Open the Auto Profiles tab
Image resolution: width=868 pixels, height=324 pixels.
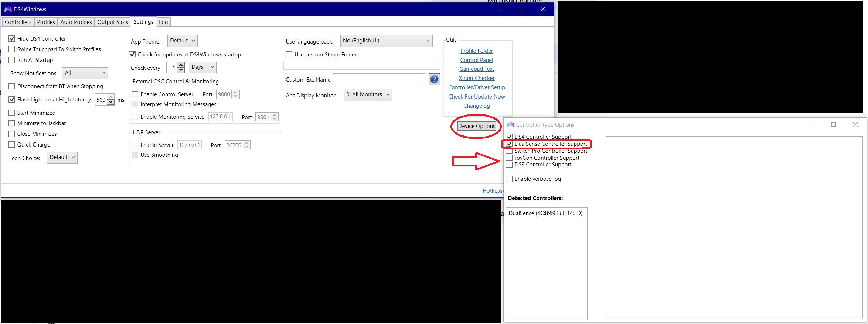[x=76, y=22]
